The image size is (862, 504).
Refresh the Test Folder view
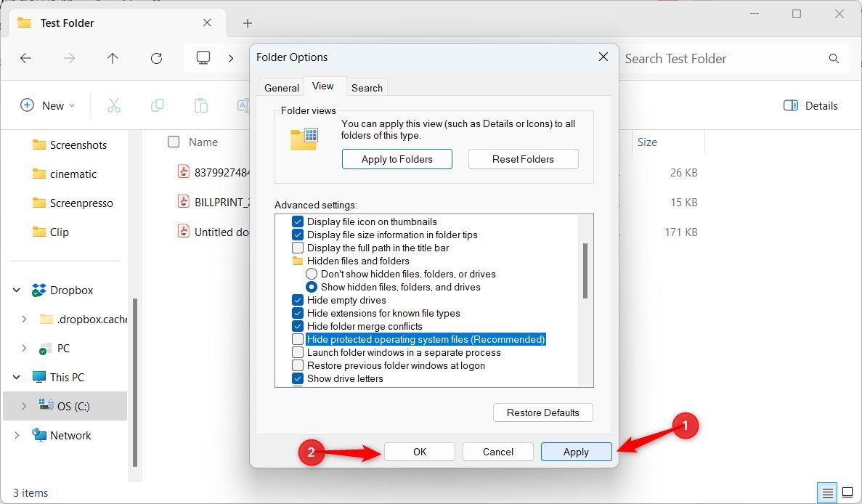(157, 58)
